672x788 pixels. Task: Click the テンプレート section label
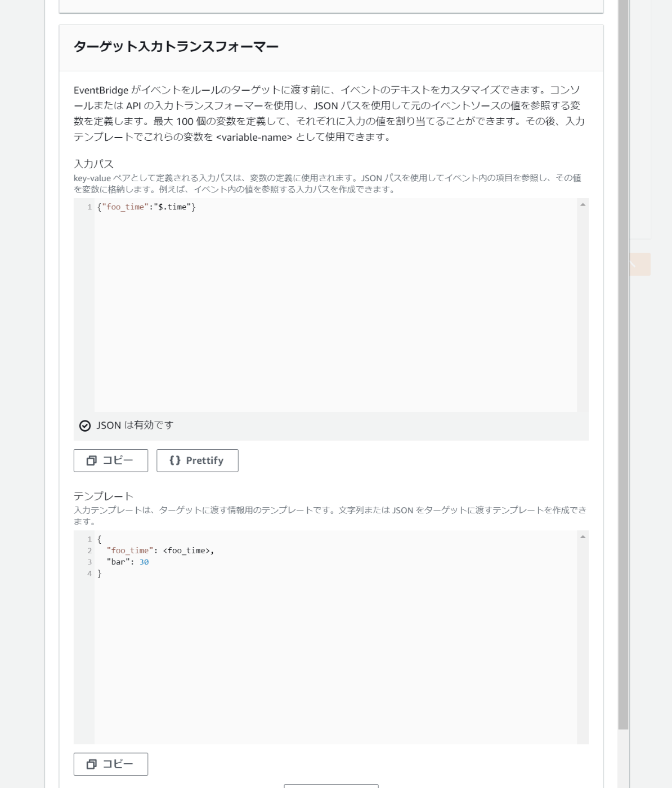pyautogui.click(x=104, y=496)
